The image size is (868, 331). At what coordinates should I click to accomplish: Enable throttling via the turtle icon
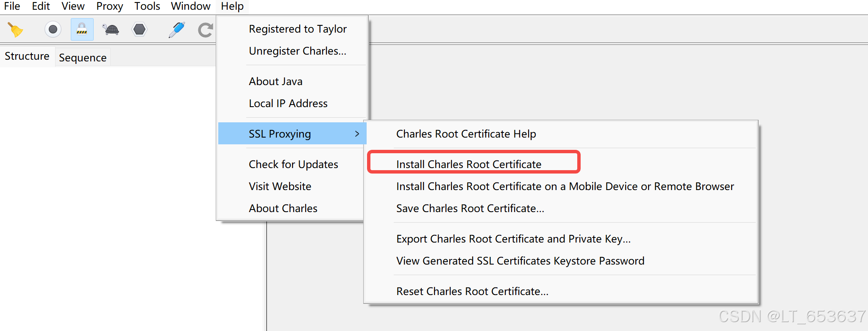(x=111, y=30)
